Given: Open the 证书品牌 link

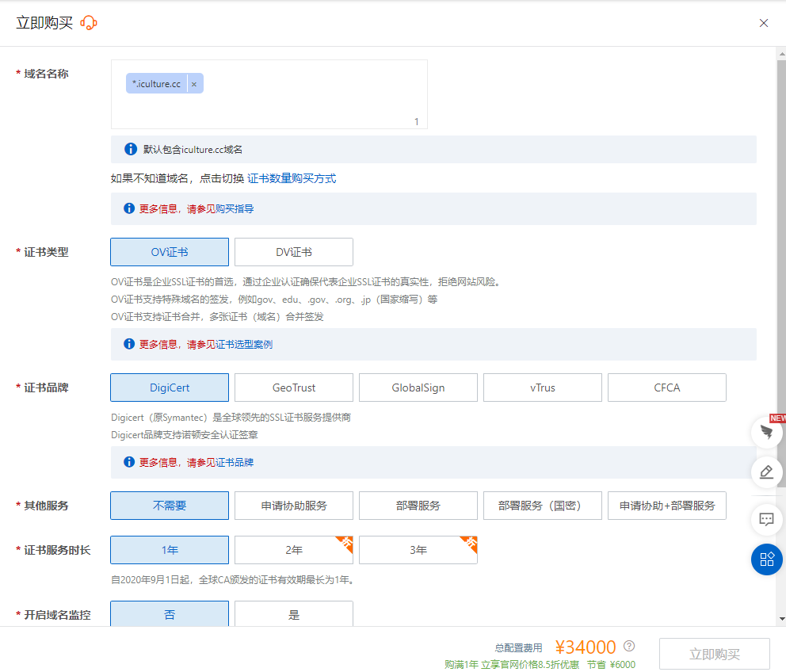Looking at the screenshot, I should coord(235,462).
